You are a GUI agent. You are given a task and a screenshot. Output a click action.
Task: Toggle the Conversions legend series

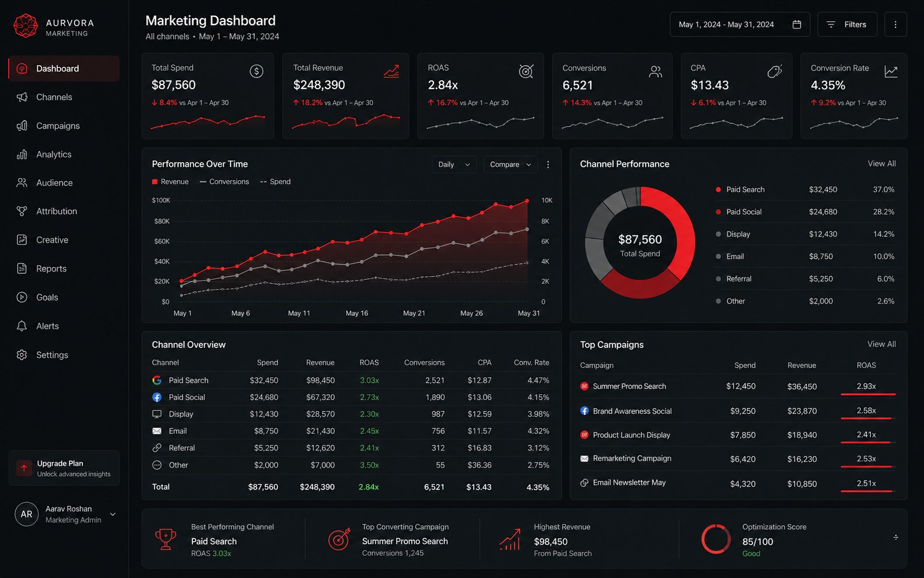click(x=224, y=182)
